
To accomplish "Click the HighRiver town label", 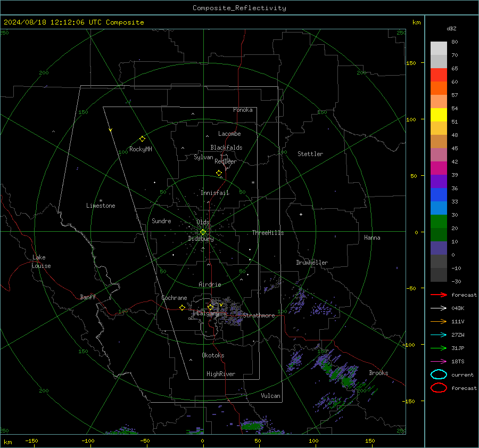I will coord(221,374).
